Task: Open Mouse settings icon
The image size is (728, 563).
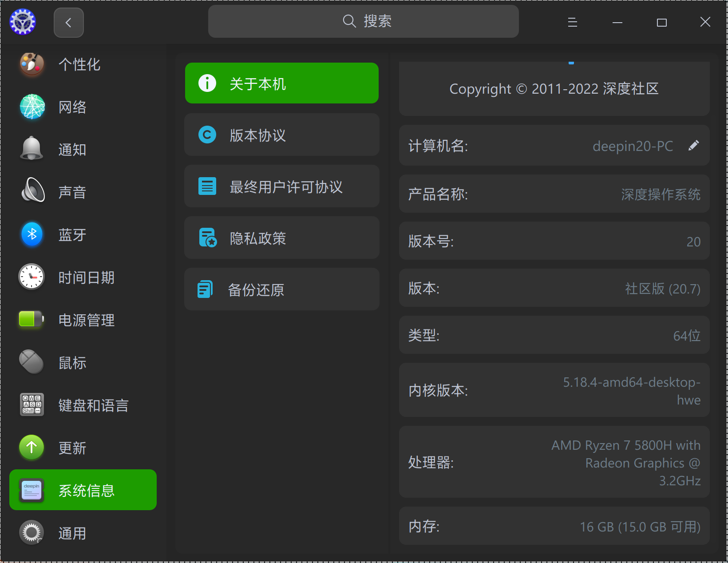Action: (x=32, y=362)
